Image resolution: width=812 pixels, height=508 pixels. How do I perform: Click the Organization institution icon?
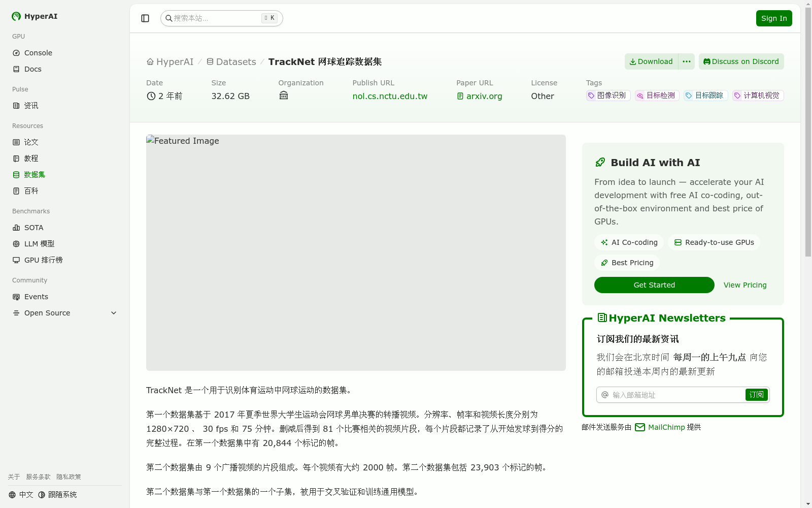click(x=284, y=96)
